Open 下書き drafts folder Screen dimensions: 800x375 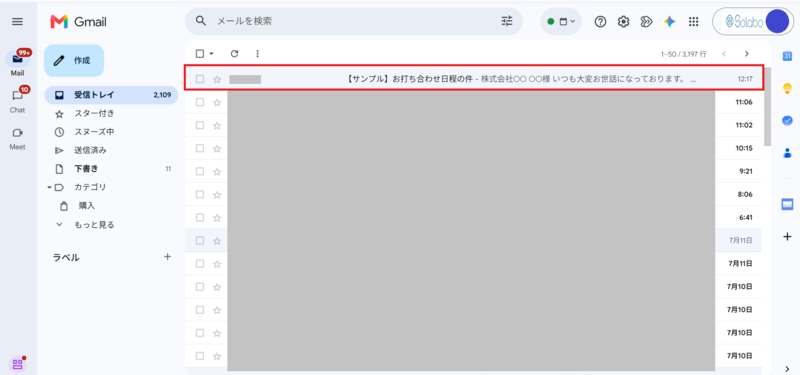tap(86, 169)
